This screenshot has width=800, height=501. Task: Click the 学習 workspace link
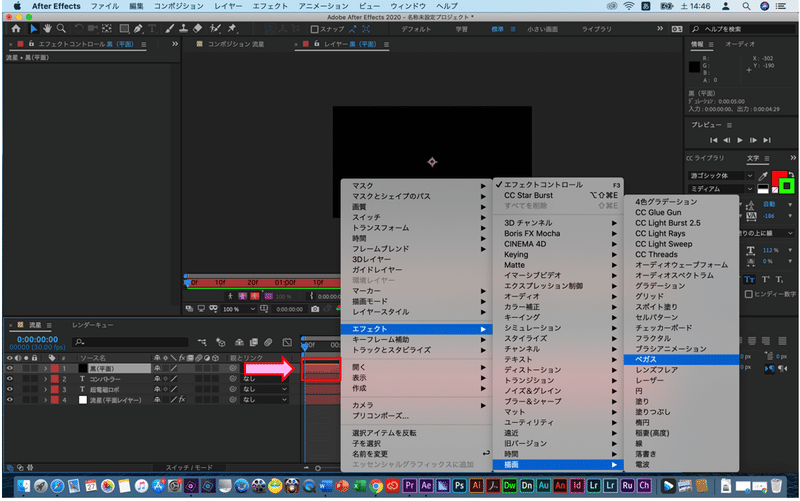[462, 29]
